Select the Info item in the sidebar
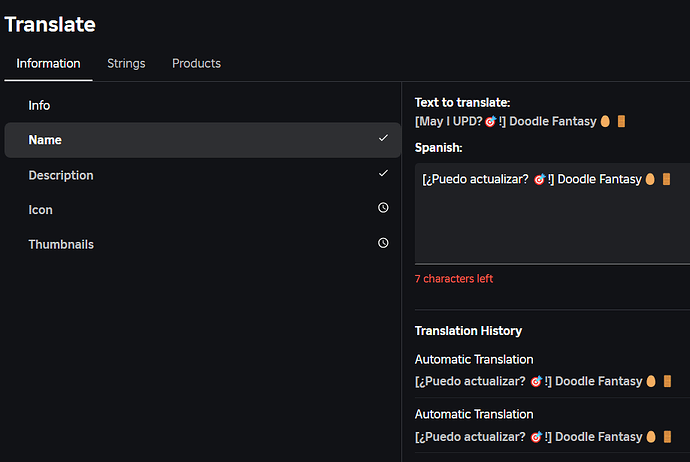The image size is (690, 462). click(39, 105)
